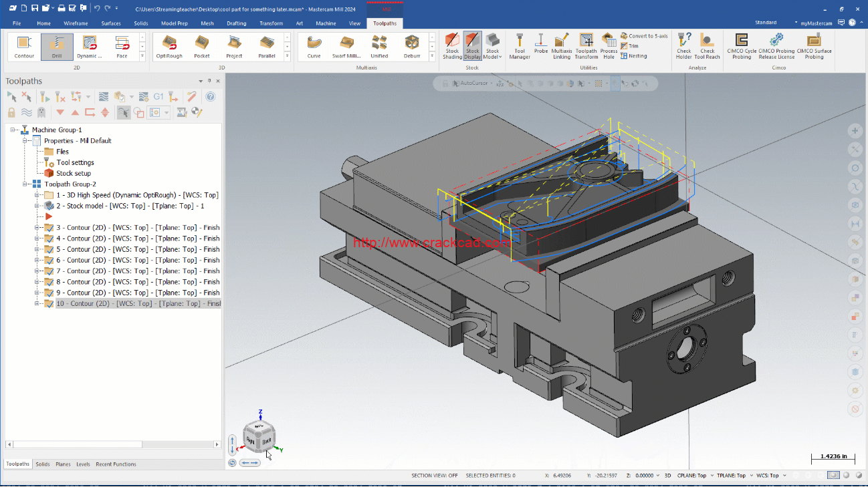868x487 pixels.
Task: Toggle selection of the Stock model operation
Action: [x=49, y=206]
